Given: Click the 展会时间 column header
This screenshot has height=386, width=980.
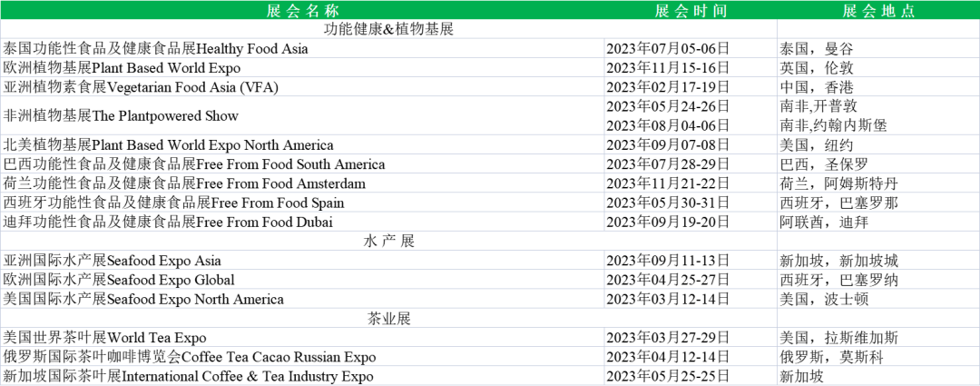Looking at the screenshot, I should (x=691, y=11).
